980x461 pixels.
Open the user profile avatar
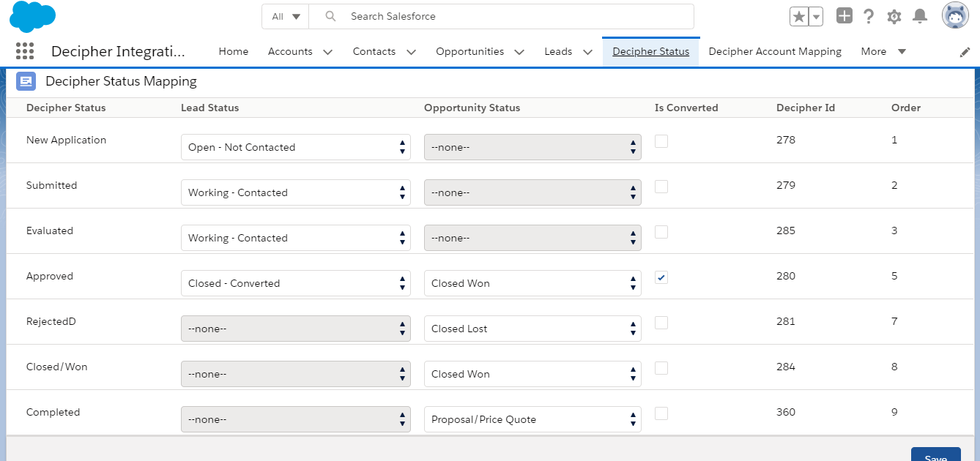955,16
